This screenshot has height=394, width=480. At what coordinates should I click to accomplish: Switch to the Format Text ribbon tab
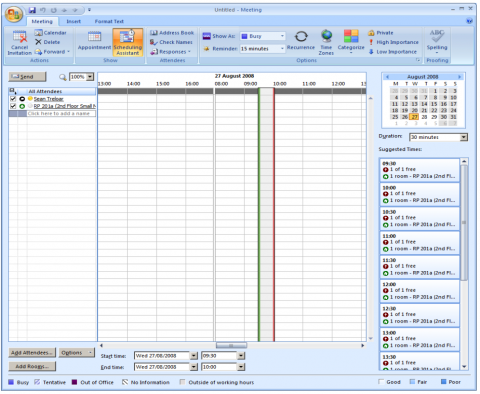click(109, 21)
